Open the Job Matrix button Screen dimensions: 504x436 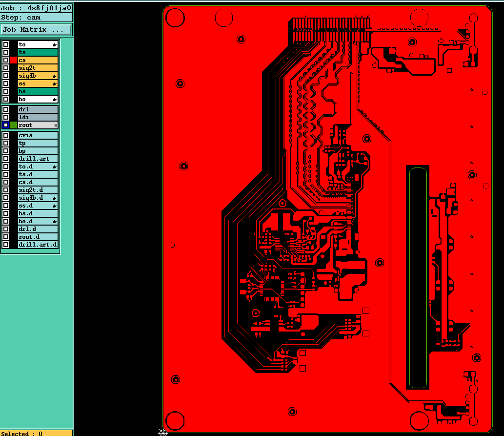tap(36, 30)
